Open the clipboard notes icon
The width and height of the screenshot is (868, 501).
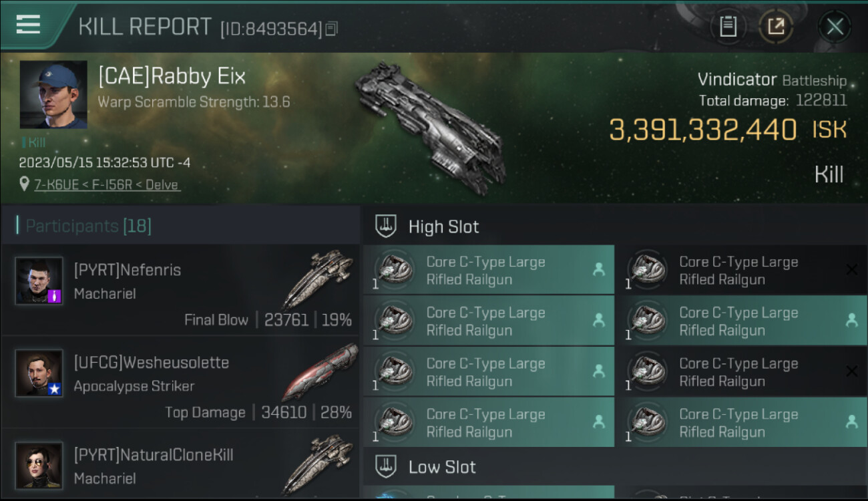point(728,27)
